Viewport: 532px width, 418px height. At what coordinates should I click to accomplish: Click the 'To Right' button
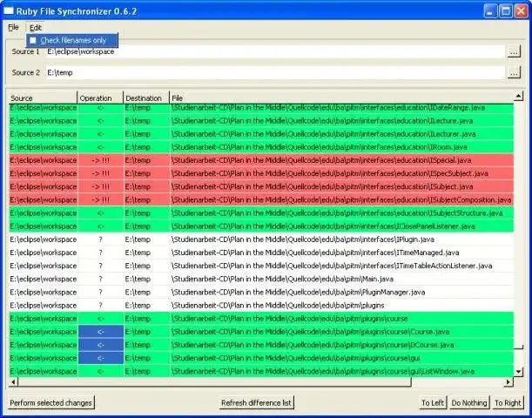click(x=508, y=402)
